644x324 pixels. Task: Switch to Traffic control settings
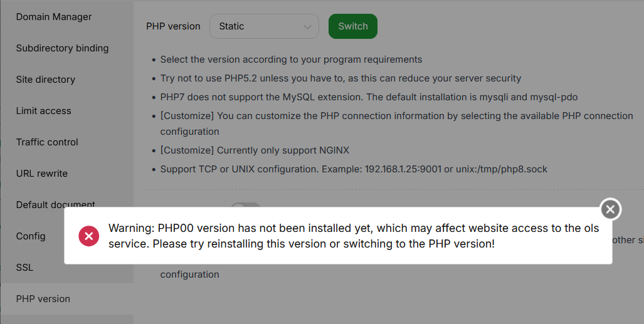click(47, 142)
